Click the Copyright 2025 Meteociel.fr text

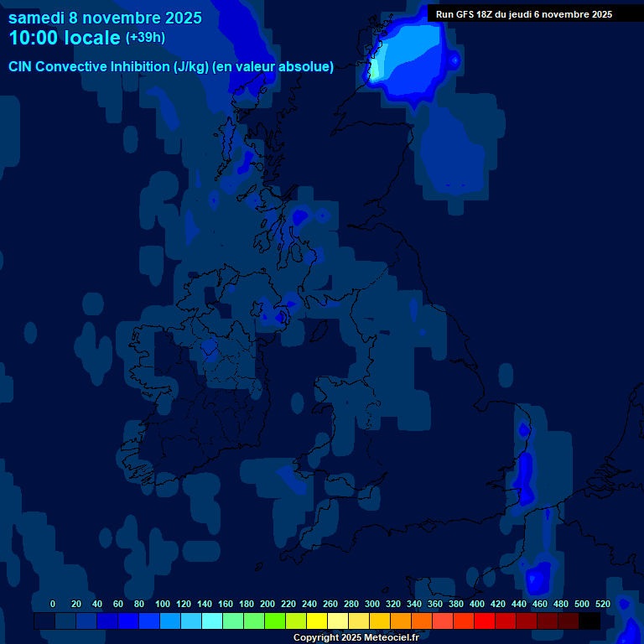(x=356, y=637)
